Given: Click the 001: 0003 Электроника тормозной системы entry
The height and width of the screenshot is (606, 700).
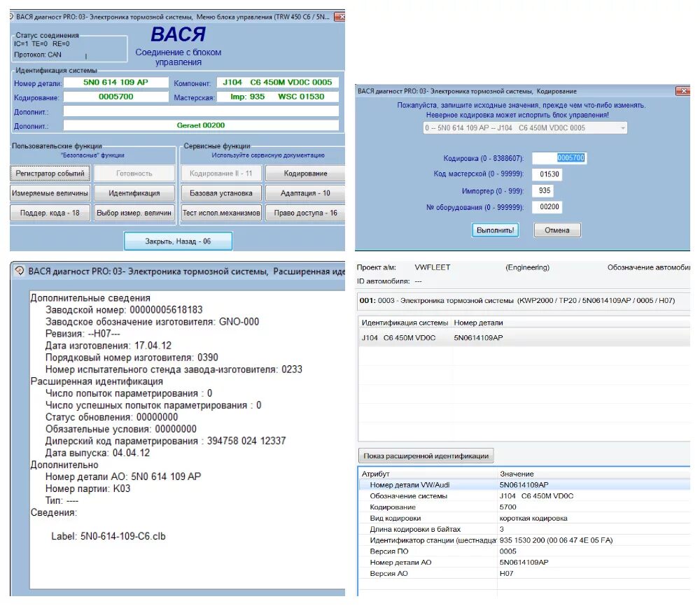Looking at the screenshot, I should 524,301.
